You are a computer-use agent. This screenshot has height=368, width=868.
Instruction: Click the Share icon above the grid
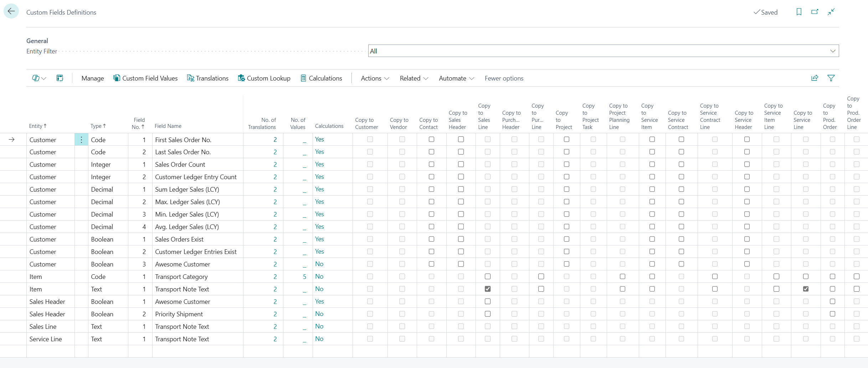coord(815,78)
